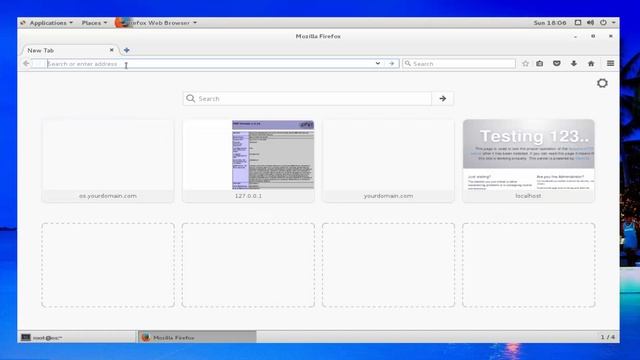Open the Places menu
Image resolution: width=640 pixels, height=360 pixels.
(94, 23)
